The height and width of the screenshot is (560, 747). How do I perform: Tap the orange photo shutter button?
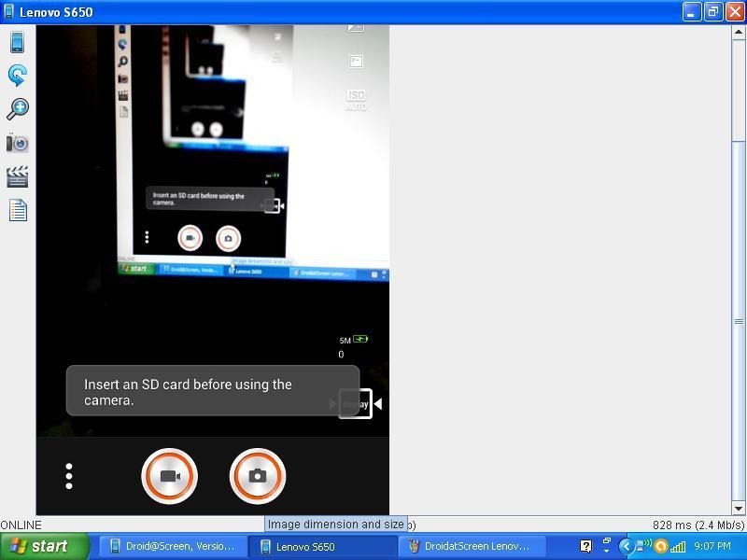258,476
